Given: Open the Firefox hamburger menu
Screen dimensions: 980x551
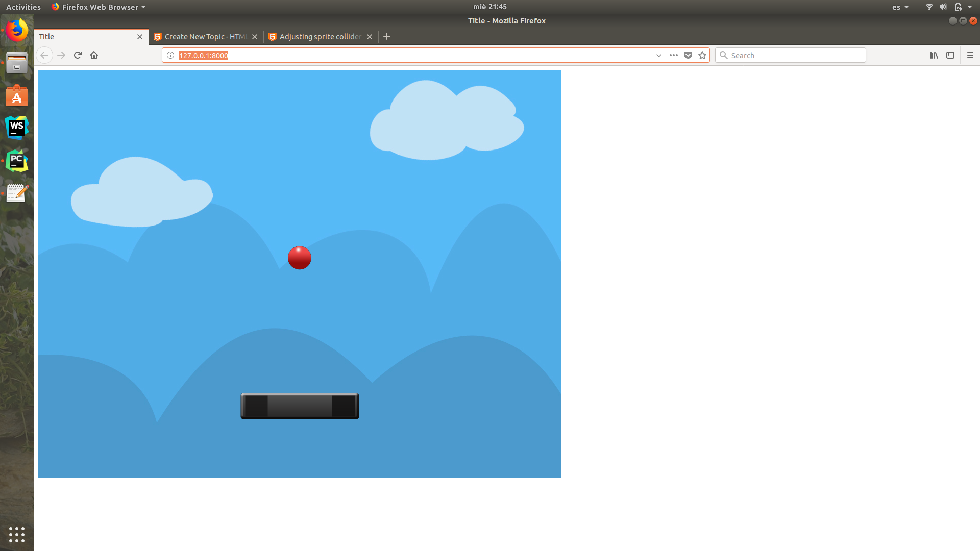Looking at the screenshot, I should pos(970,55).
